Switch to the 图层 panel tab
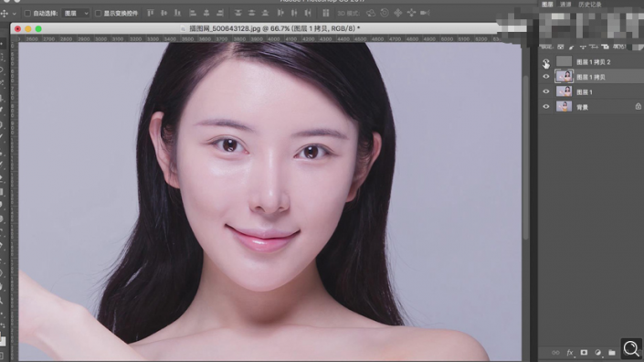644x362 pixels. coord(547,5)
